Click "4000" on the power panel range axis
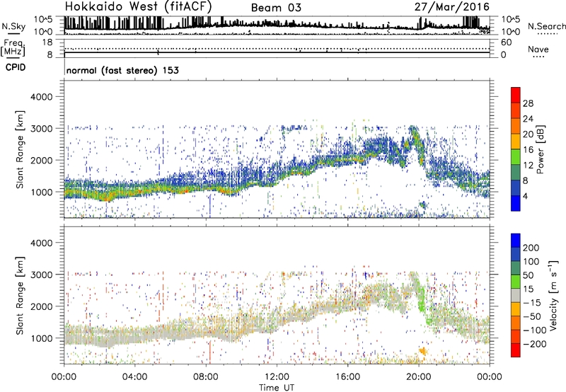 tap(41, 97)
